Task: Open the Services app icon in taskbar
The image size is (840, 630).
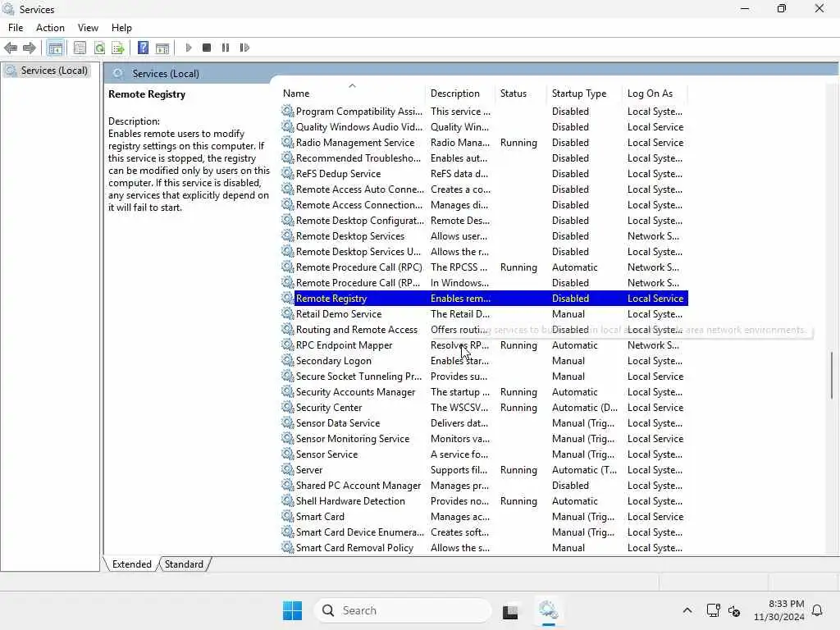Action: coord(548,610)
